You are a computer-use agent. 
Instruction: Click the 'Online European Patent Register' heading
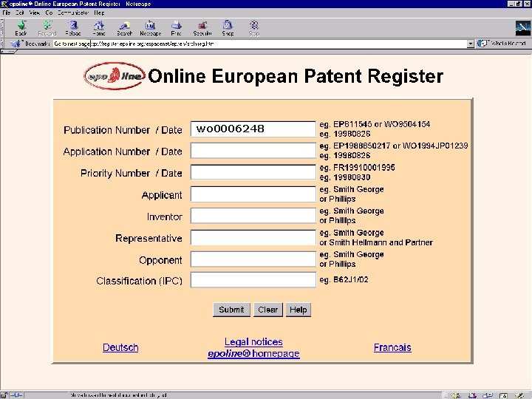(296, 76)
